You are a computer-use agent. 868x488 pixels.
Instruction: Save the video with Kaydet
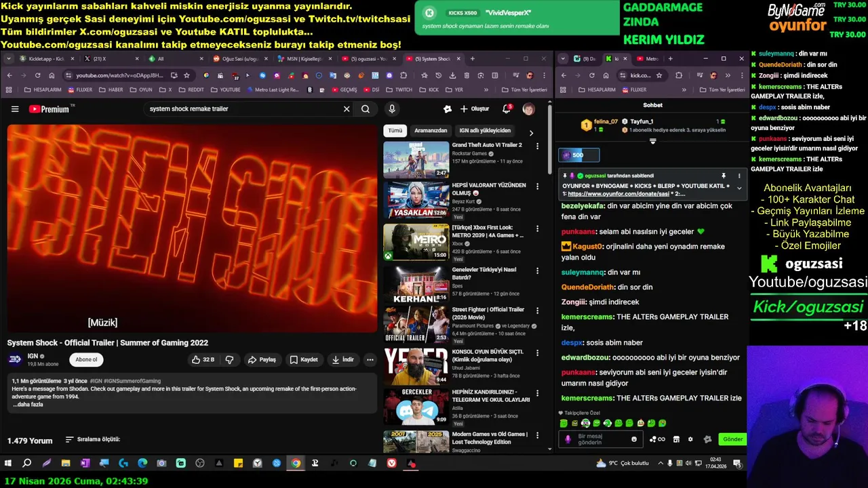pyautogui.click(x=304, y=360)
